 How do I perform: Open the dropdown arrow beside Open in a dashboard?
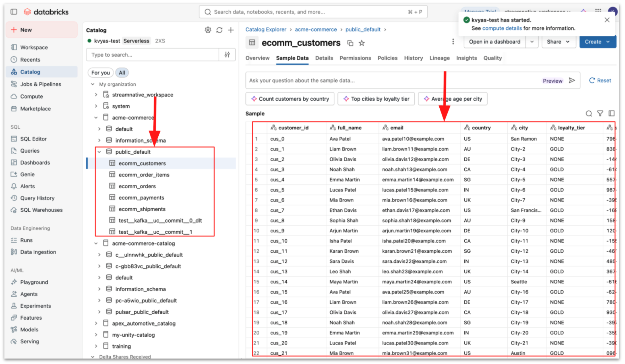point(532,42)
